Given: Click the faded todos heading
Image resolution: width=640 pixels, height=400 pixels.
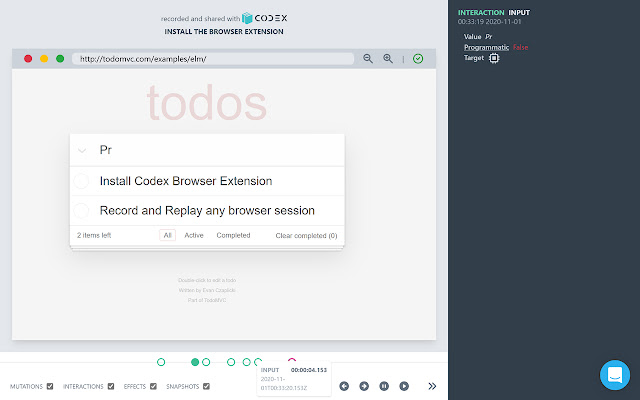Looking at the screenshot, I should tap(207, 103).
